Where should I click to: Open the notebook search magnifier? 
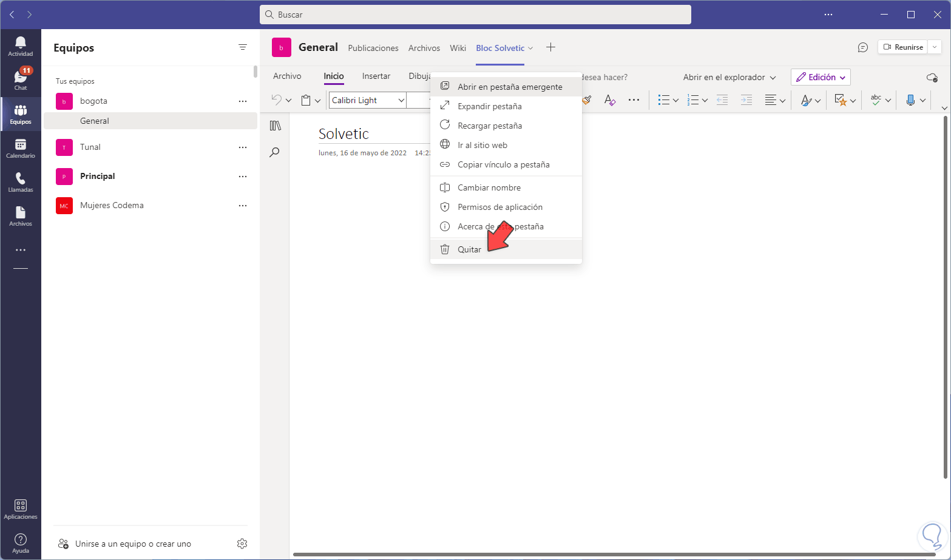pyautogui.click(x=275, y=152)
